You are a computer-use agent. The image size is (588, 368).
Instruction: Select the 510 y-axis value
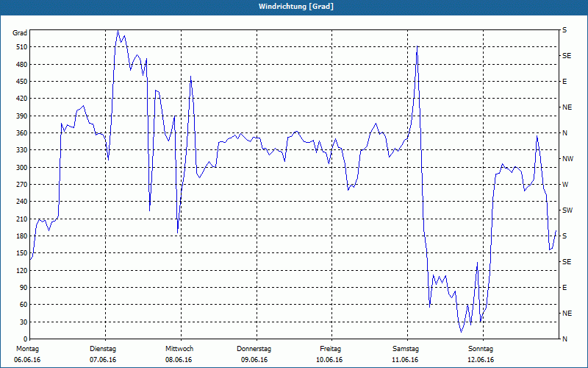click(x=22, y=47)
